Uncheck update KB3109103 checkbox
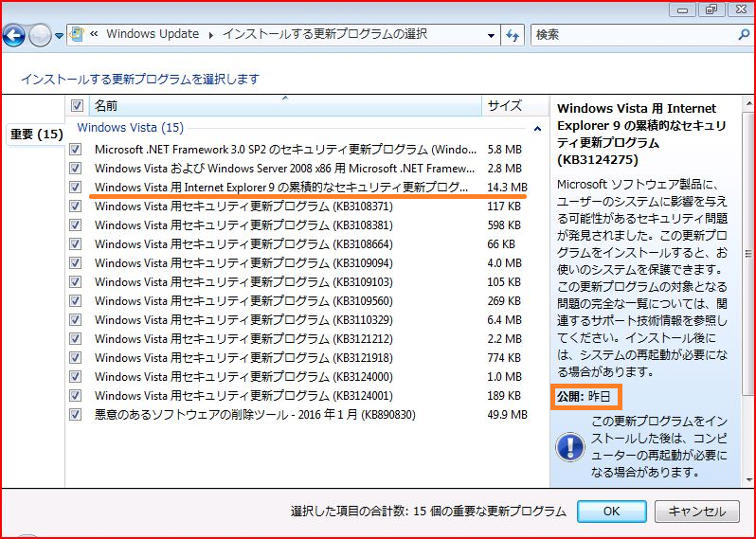Screen dimensions: 756x539 75,281
